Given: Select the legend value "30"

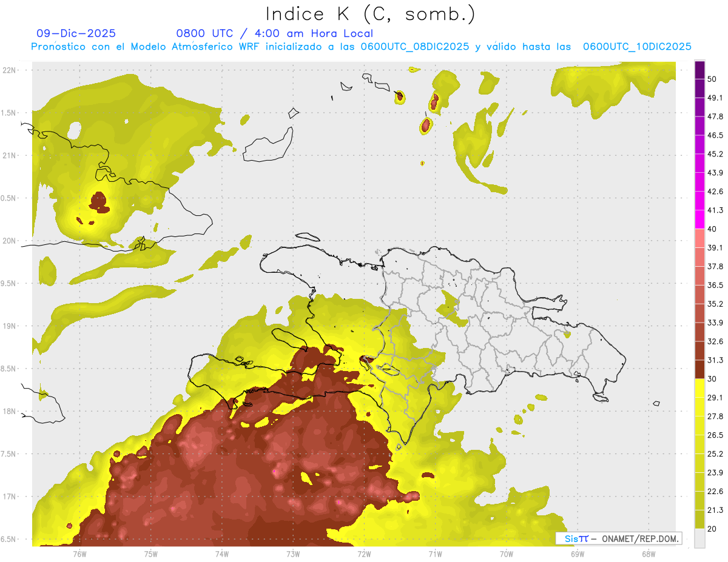Looking at the screenshot, I should point(713,379).
